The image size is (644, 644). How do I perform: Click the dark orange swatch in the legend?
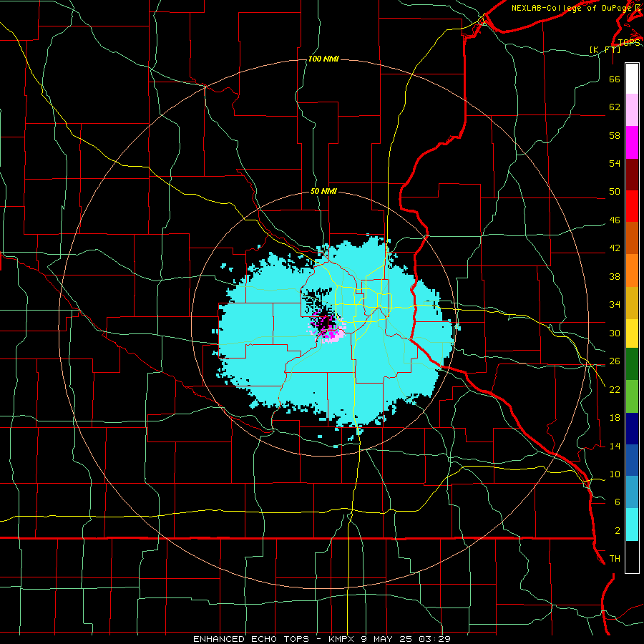tap(632, 238)
